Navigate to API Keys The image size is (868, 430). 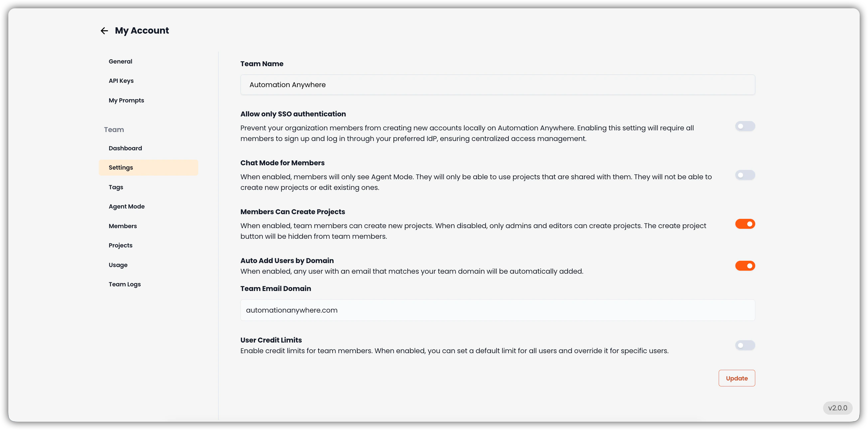tap(121, 80)
